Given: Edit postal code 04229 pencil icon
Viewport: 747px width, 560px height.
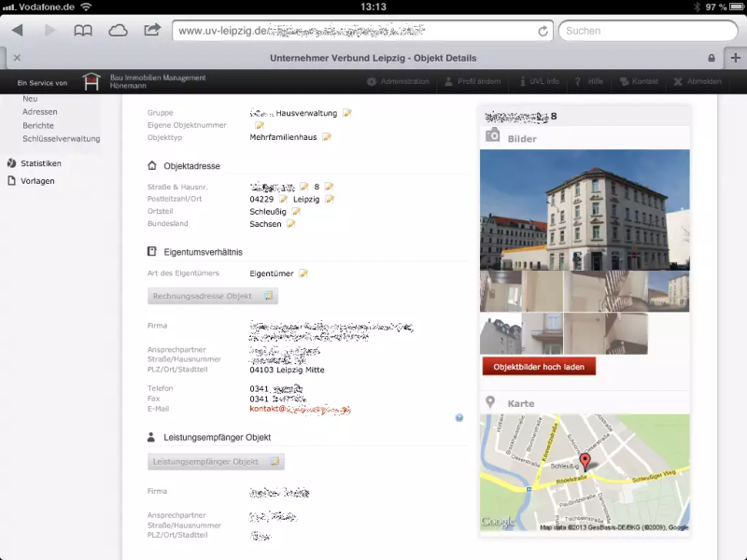Looking at the screenshot, I should pyautogui.click(x=284, y=199).
